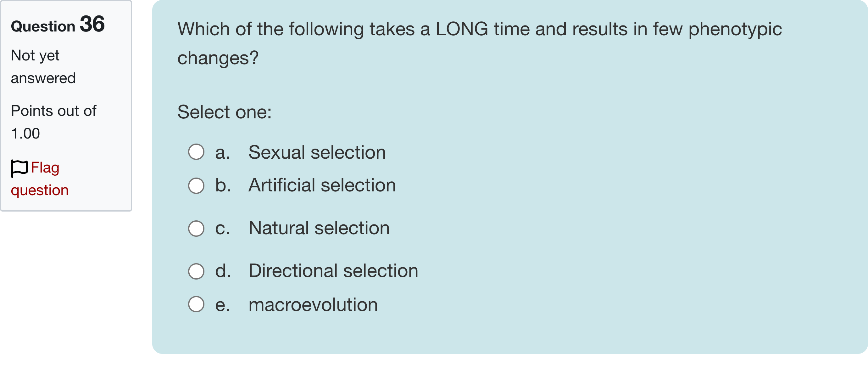Click the letter label c.
868x374 pixels.
[222, 228]
